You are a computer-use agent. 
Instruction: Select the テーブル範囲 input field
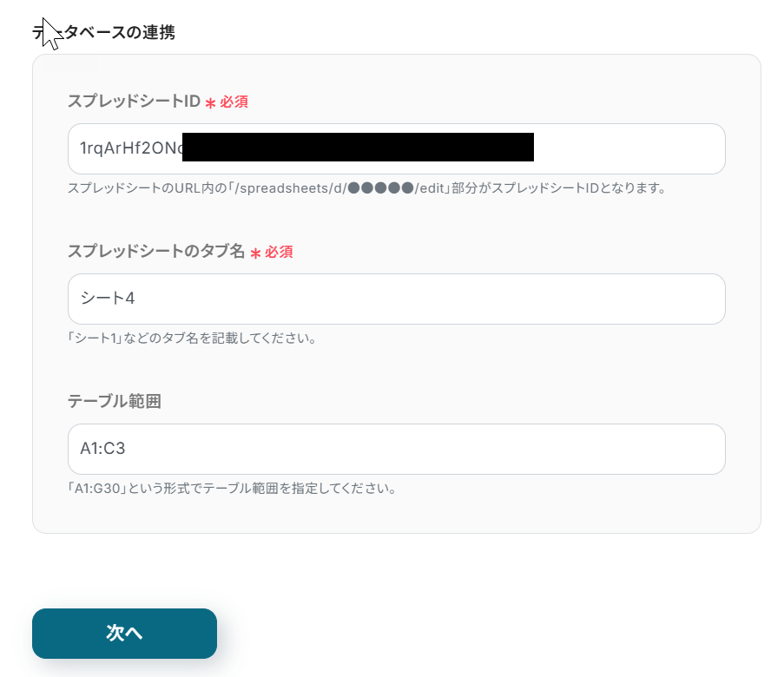click(x=396, y=449)
